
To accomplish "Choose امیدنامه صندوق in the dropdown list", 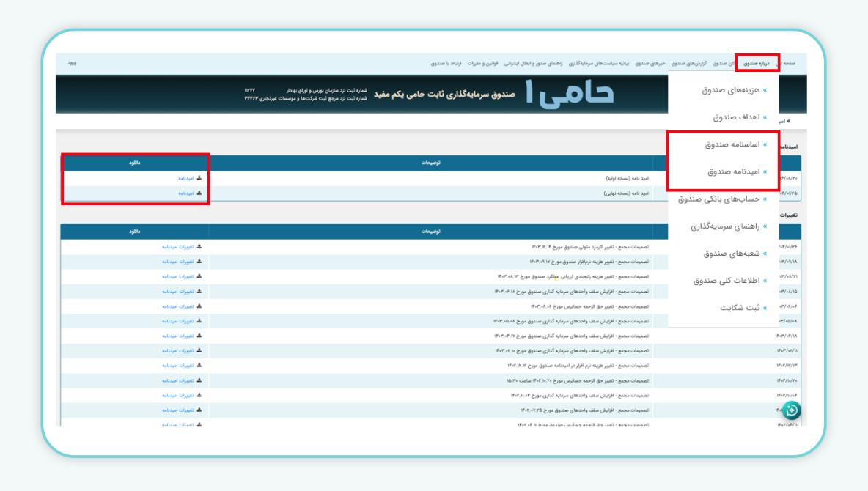I will (x=733, y=172).
